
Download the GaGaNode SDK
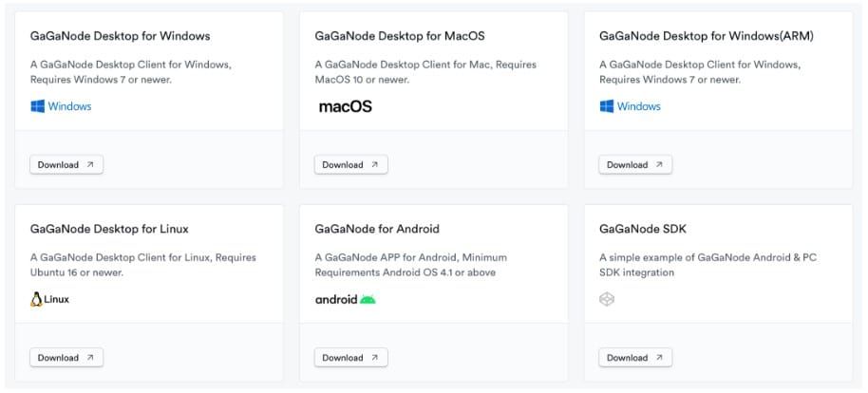point(635,358)
